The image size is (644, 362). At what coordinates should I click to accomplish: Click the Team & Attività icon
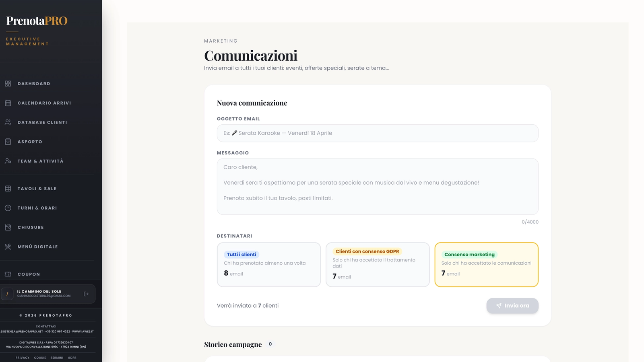pyautogui.click(x=8, y=161)
